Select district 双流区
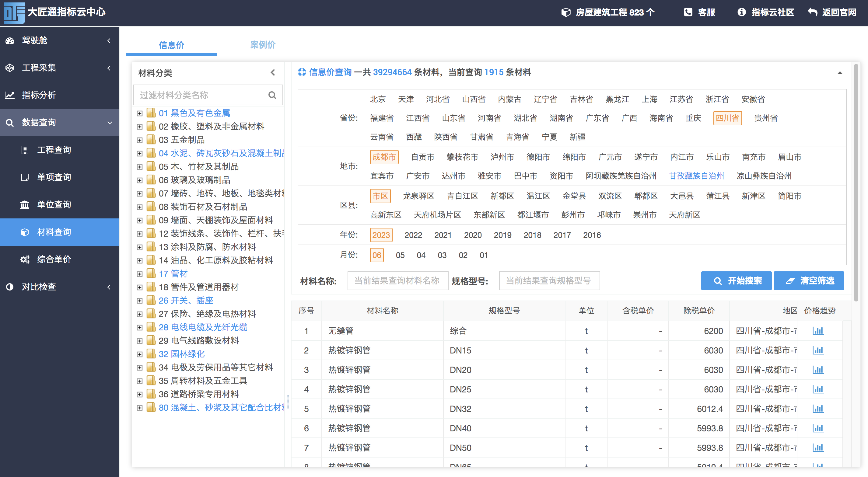Screen dimensions: 868x477 [x=610, y=196]
